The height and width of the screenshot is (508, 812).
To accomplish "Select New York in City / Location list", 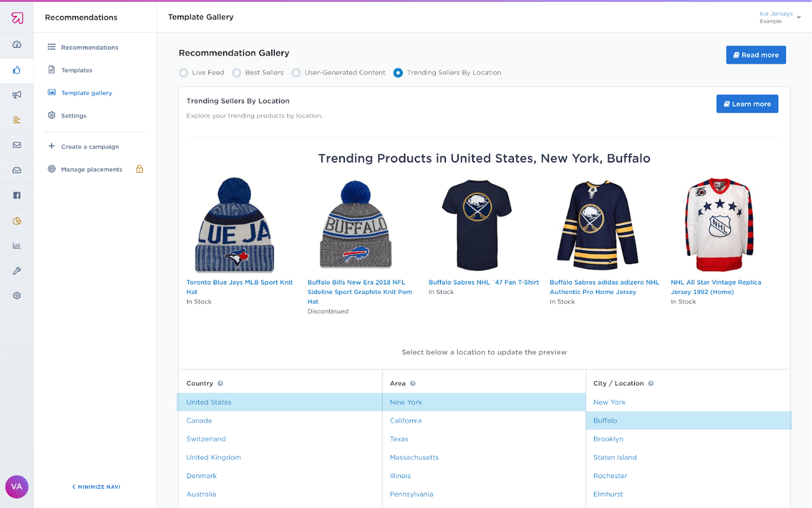I will pyautogui.click(x=609, y=403).
